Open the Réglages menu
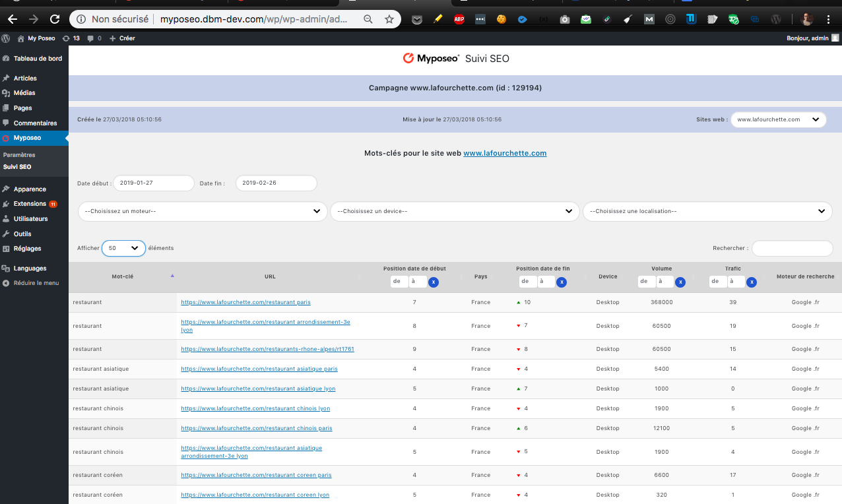The height and width of the screenshot is (504, 842). coord(34,249)
